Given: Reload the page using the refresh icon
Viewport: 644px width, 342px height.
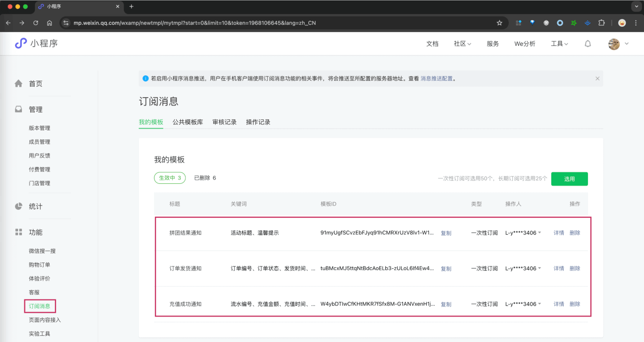Looking at the screenshot, I should 36,23.
